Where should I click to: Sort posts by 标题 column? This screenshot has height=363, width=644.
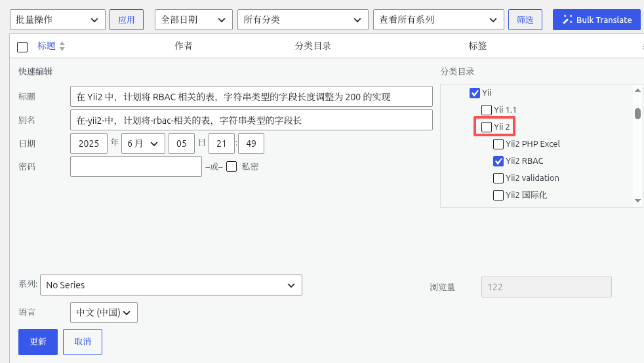[x=47, y=46]
